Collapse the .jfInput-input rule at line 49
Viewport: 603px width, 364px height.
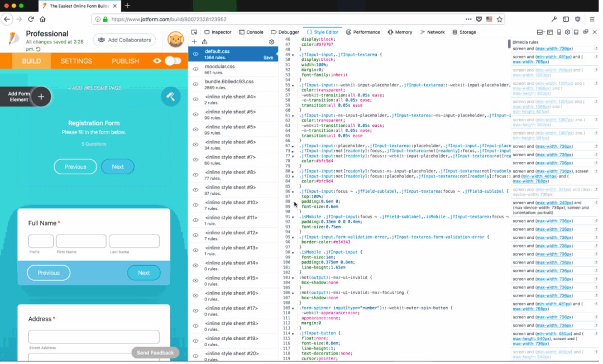[293, 55]
